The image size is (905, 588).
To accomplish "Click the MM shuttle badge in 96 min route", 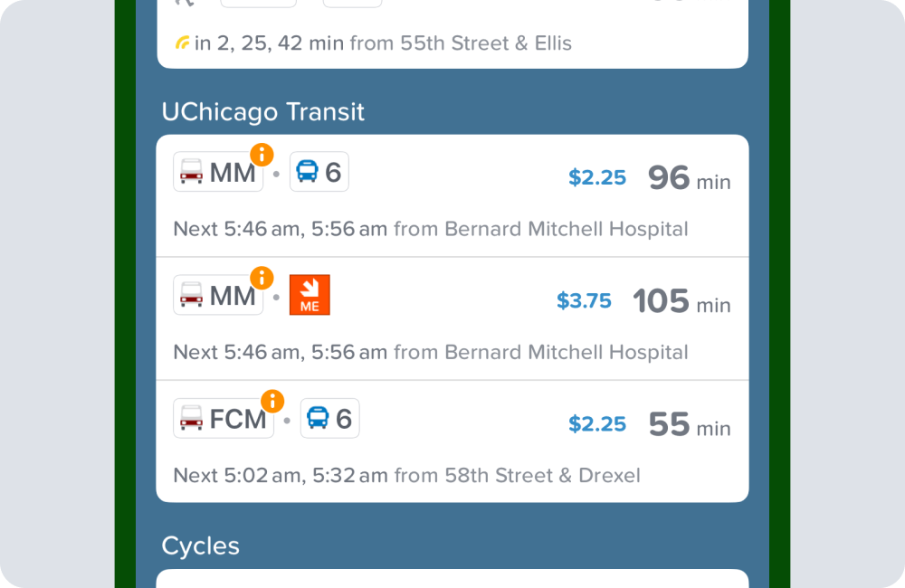I will [218, 172].
